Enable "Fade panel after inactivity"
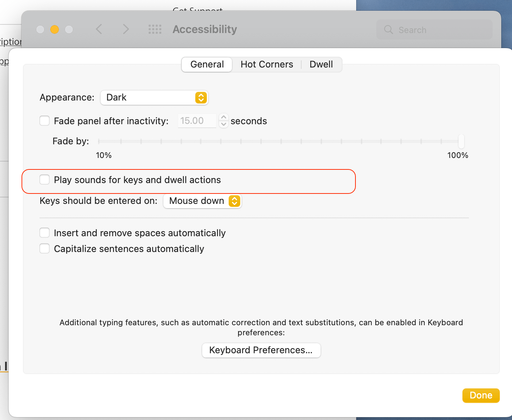This screenshot has height=420, width=512. tap(44, 121)
